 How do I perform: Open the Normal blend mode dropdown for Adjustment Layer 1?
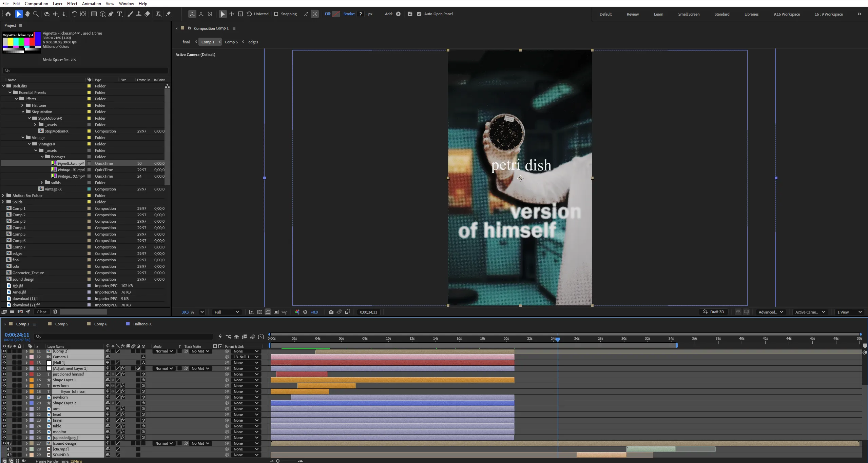pyautogui.click(x=164, y=368)
